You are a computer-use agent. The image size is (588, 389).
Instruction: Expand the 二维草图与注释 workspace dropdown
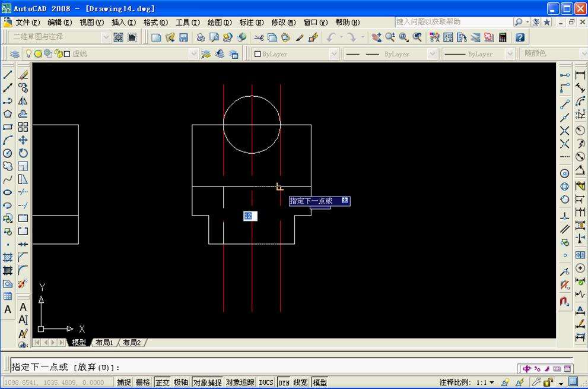[106, 37]
